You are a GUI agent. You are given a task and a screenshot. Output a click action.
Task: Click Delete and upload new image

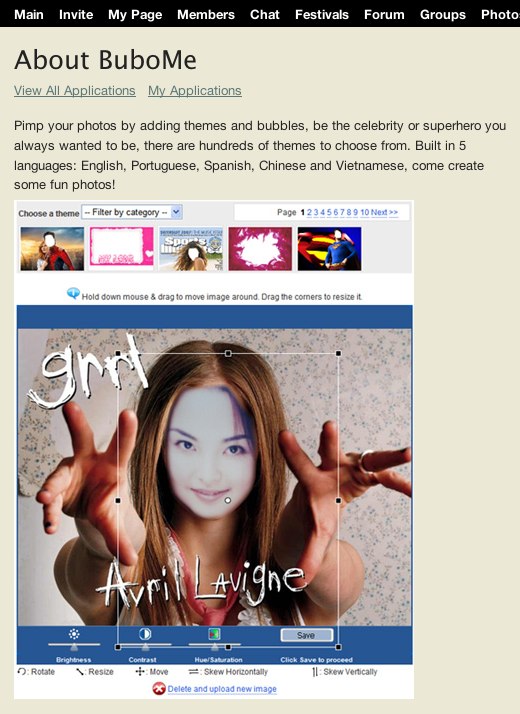222,689
